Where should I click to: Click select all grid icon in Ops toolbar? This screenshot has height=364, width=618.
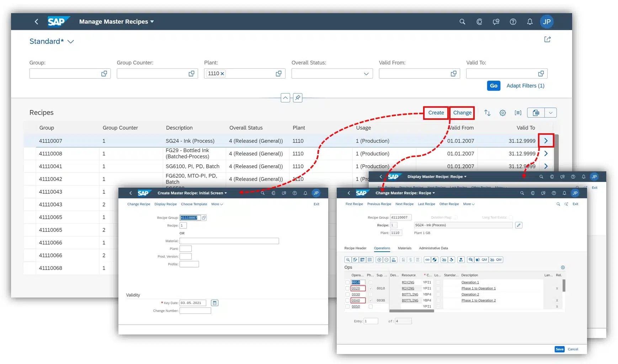362,259
